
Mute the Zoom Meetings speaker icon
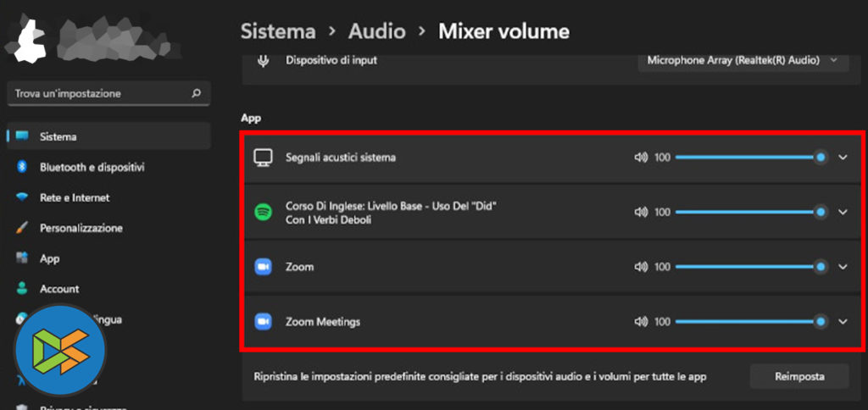tap(641, 322)
